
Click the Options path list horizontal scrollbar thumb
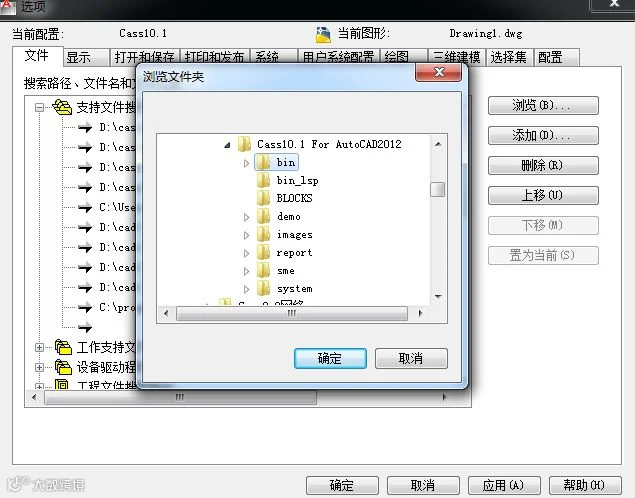180,397
